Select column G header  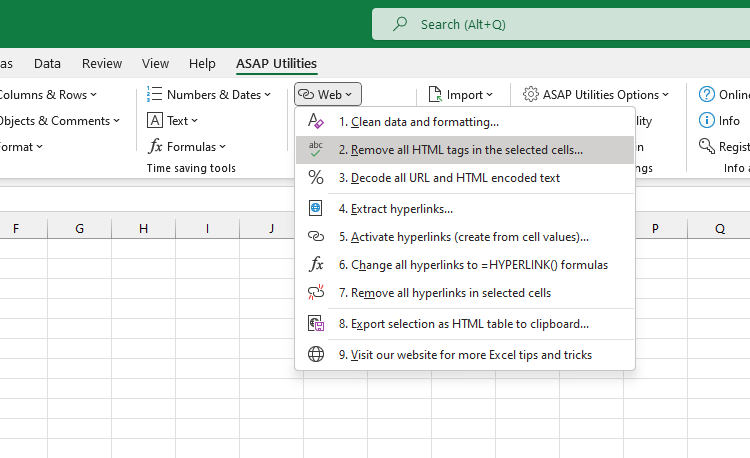point(79,229)
